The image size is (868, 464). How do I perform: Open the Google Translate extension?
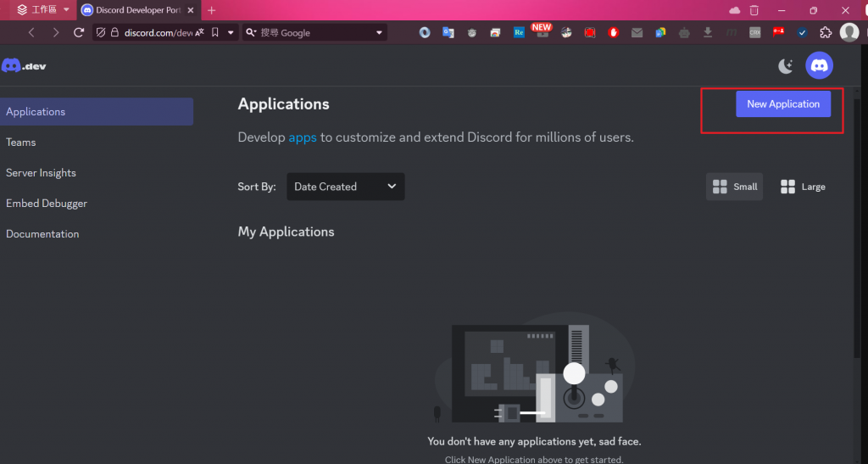pos(448,33)
